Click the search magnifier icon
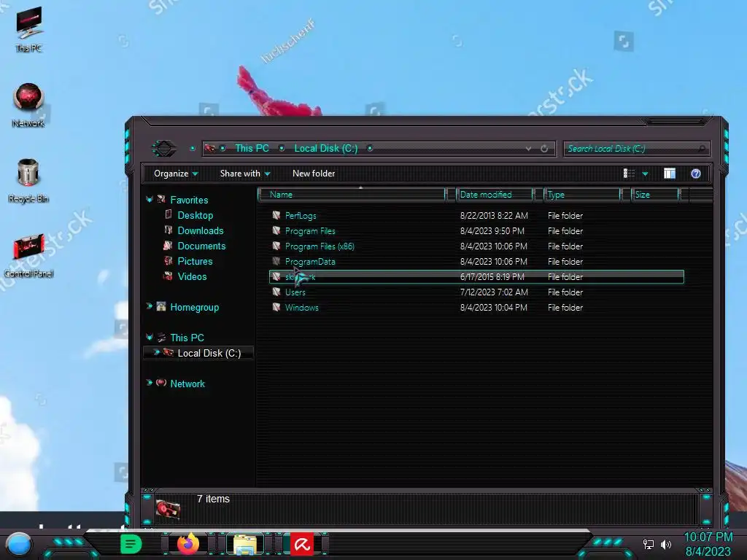Viewport: 747px width, 560px height. tap(701, 149)
